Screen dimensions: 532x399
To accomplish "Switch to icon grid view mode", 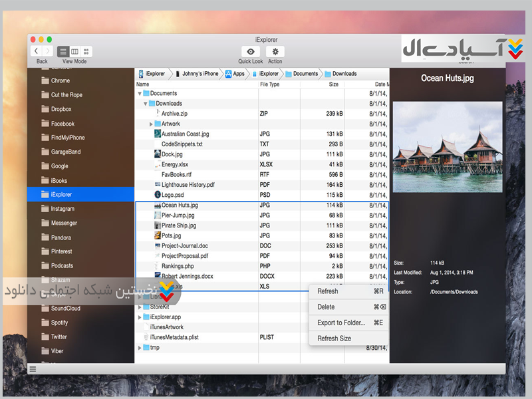I will point(86,51).
